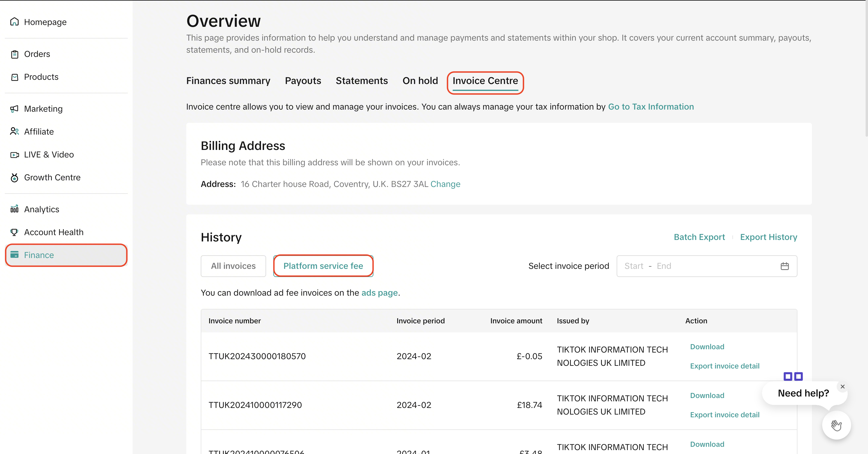Switch to the Payouts tab

click(303, 81)
